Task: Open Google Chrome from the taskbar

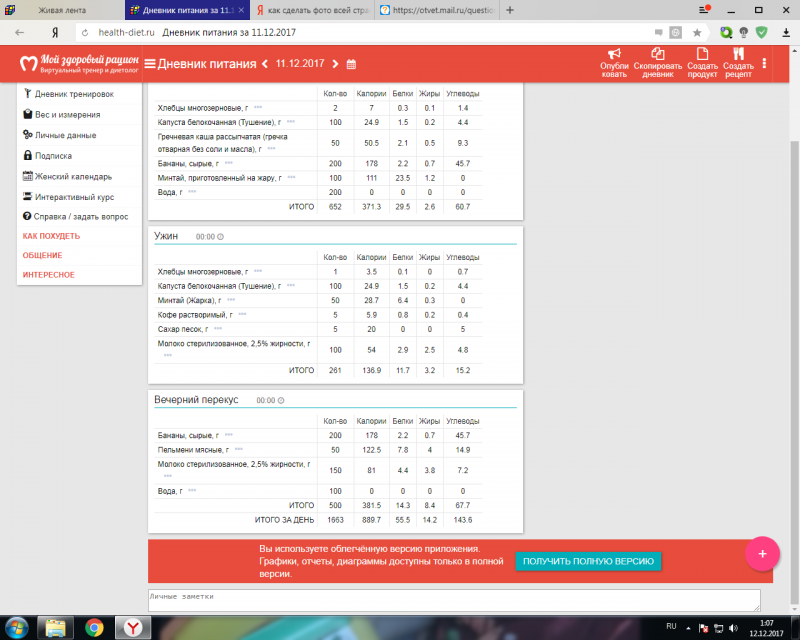Action: tap(93, 627)
